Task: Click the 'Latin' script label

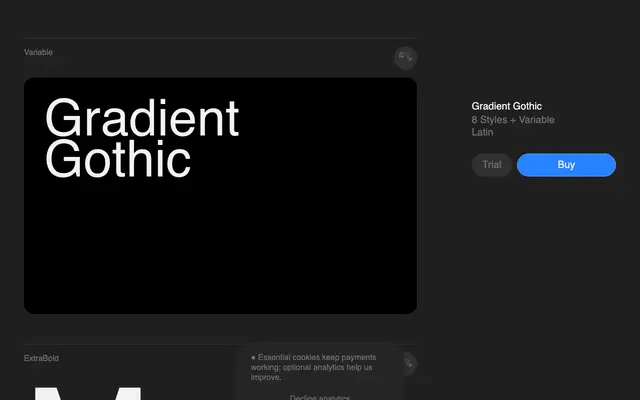Action: [x=482, y=132]
